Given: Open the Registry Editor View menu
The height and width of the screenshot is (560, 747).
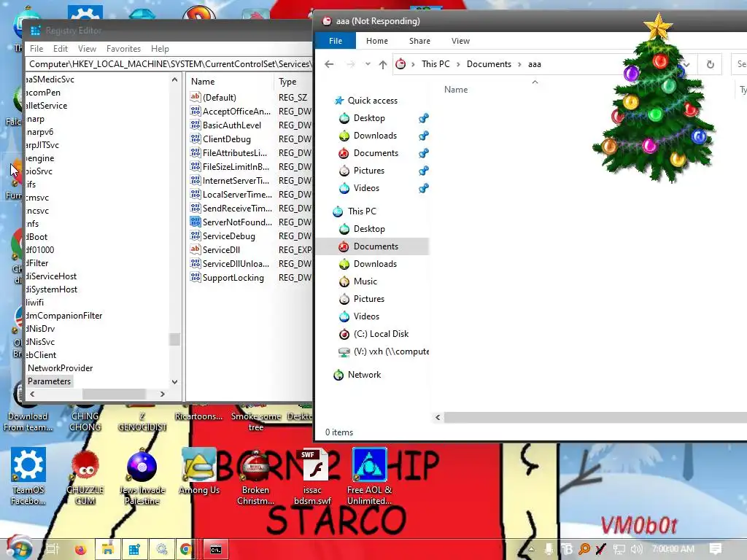Looking at the screenshot, I should coord(88,49).
